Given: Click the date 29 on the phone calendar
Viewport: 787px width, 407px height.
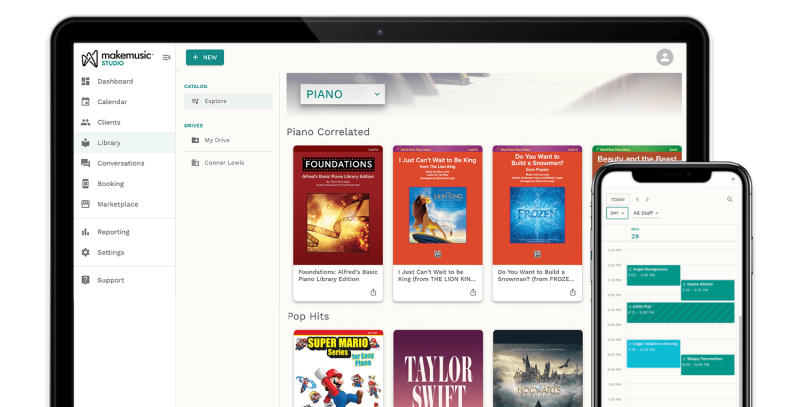Looking at the screenshot, I should (x=635, y=236).
